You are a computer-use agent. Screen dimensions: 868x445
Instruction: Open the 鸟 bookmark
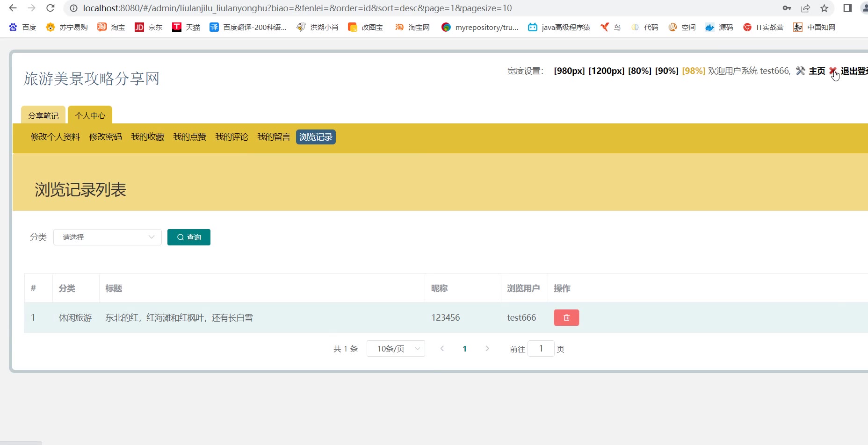(611, 27)
